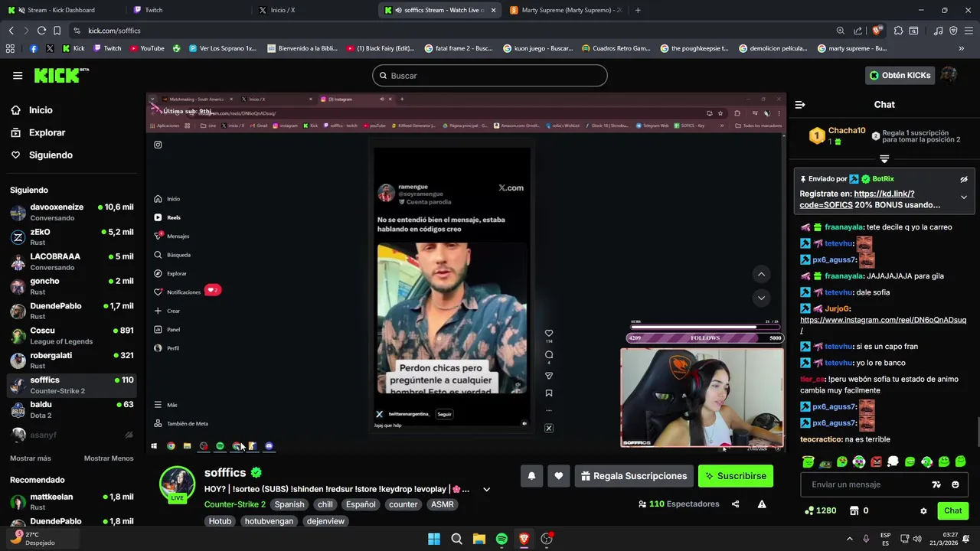Open File Explorer from taskbar
Viewport: 980px width, 551px height.
click(x=479, y=539)
